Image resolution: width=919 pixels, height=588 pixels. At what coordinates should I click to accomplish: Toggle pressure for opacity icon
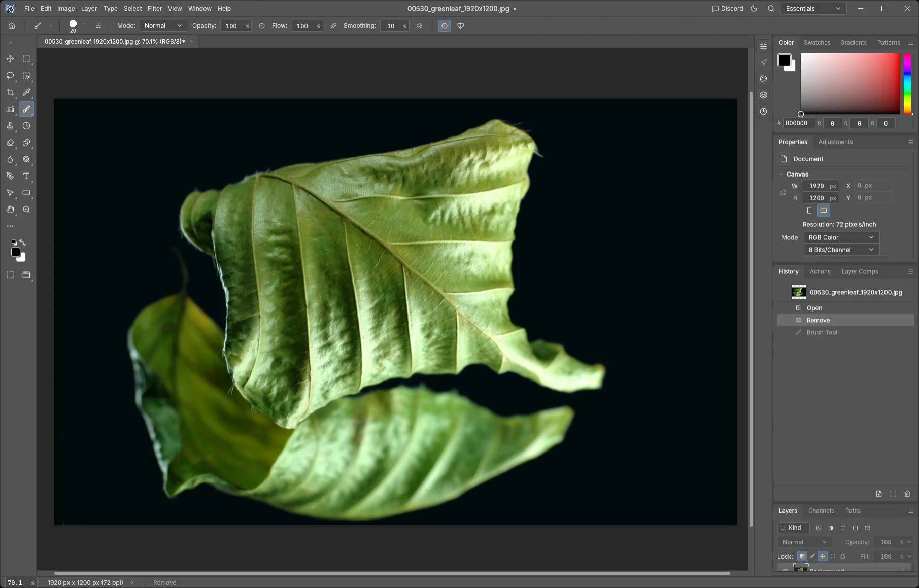coord(262,26)
